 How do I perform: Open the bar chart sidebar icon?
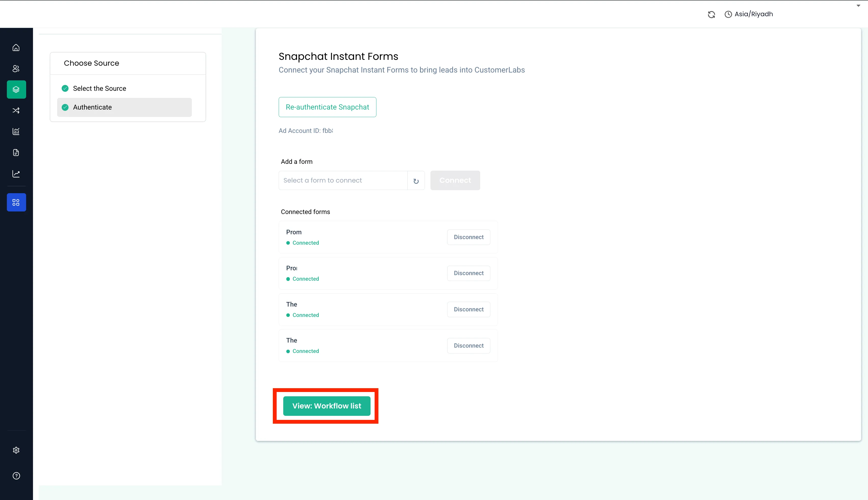point(16,132)
